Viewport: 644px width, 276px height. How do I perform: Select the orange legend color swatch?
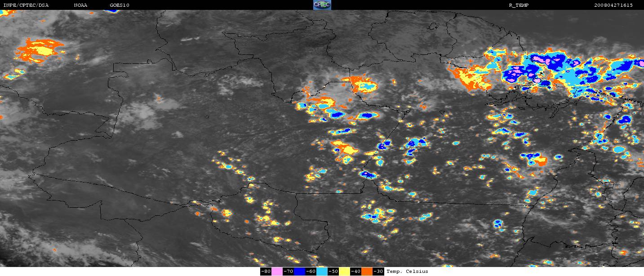tap(367, 272)
